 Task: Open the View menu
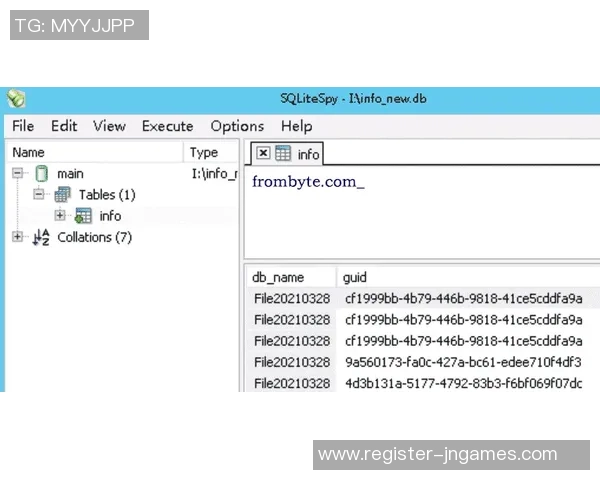click(109, 126)
